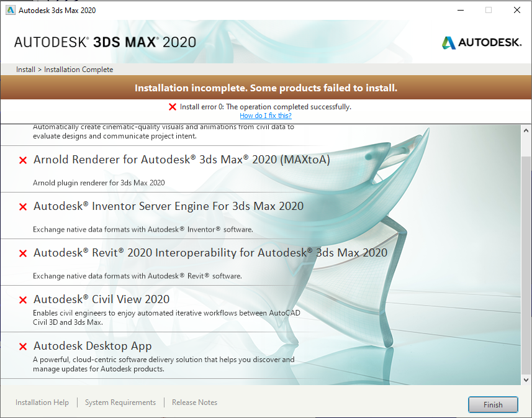Select the Inventor Server Engine For 3ds Max title
Screen dimensions: 532x418
(x=168, y=206)
